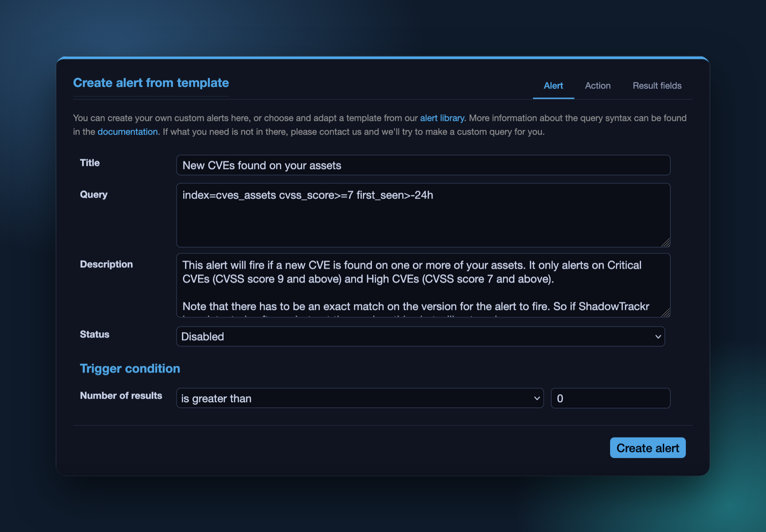Click the Create alert button
The height and width of the screenshot is (532, 766).
tap(648, 448)
